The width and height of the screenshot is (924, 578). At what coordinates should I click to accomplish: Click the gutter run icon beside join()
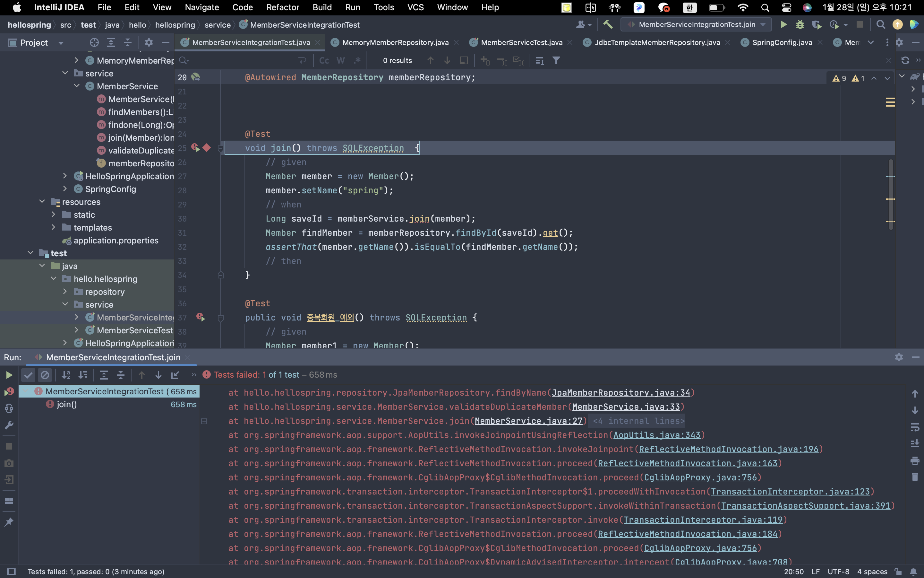click(195, 148)
